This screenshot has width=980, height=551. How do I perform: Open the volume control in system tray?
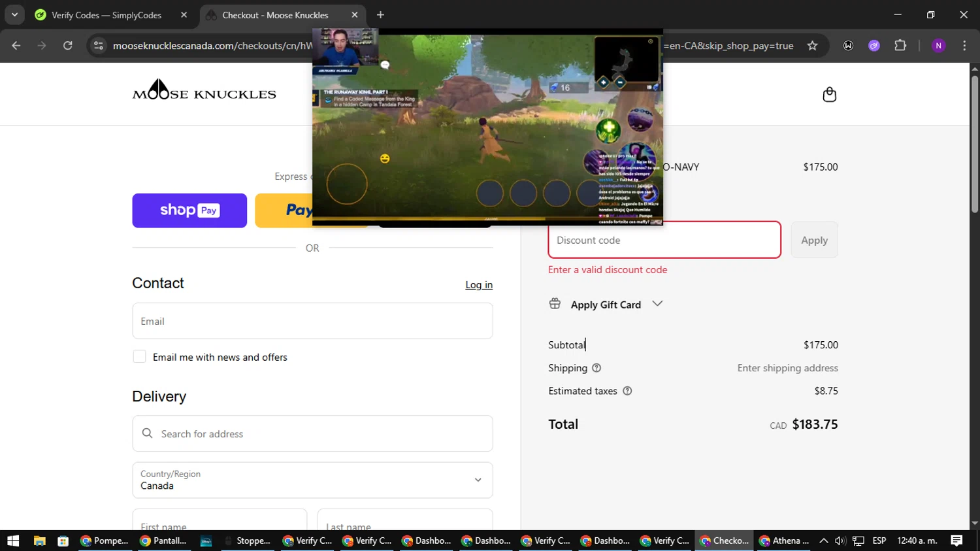pyautogui.click(x=840, y=541)
